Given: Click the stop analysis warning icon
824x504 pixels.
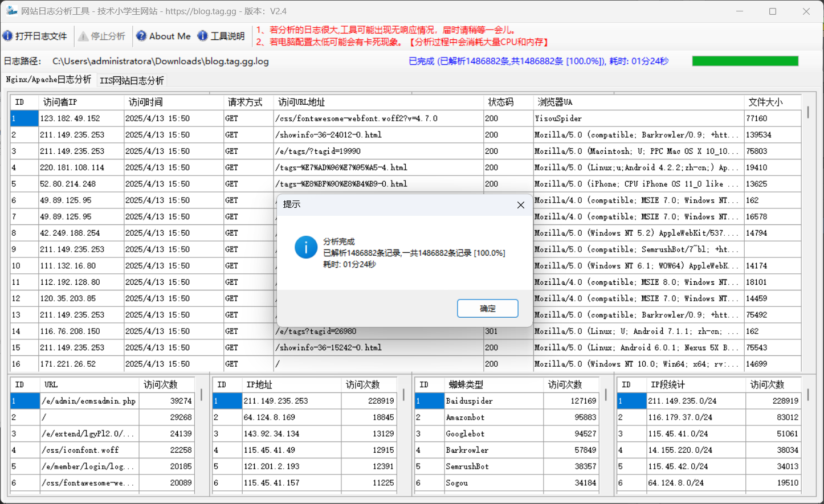Looking at the screenshot, I should [x=83, y=36].
